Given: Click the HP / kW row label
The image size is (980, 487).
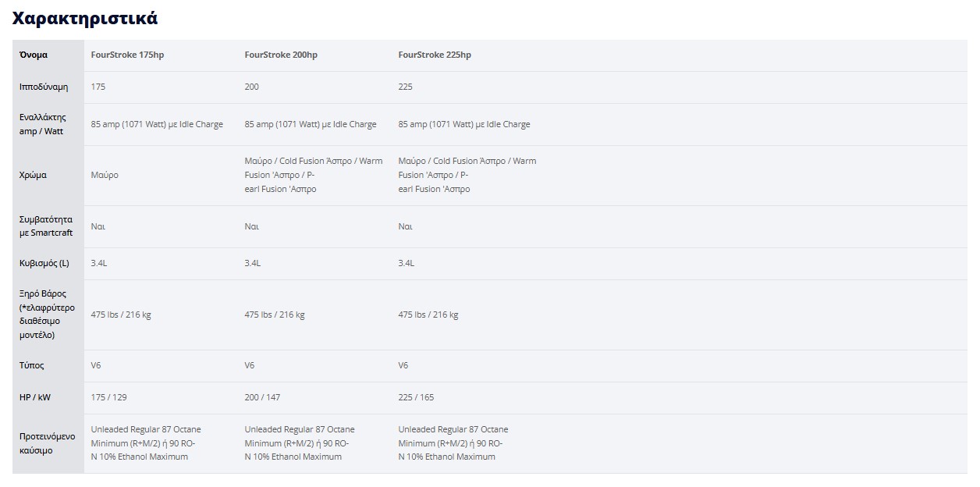Looking at the screenshot, I should [x=35, y=398].
